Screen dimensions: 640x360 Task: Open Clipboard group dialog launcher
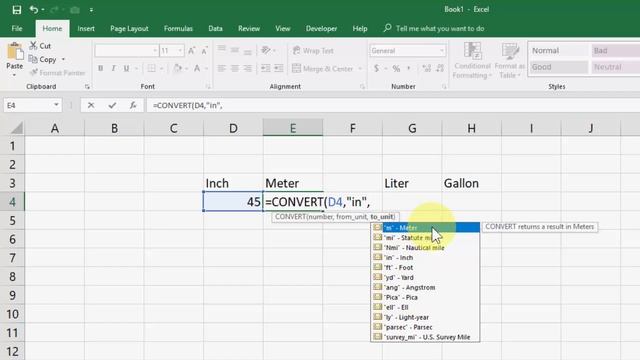click(87, 87)
